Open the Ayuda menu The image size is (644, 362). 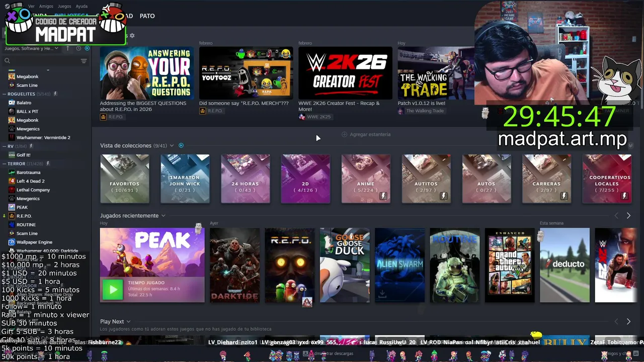pos(82,6)
